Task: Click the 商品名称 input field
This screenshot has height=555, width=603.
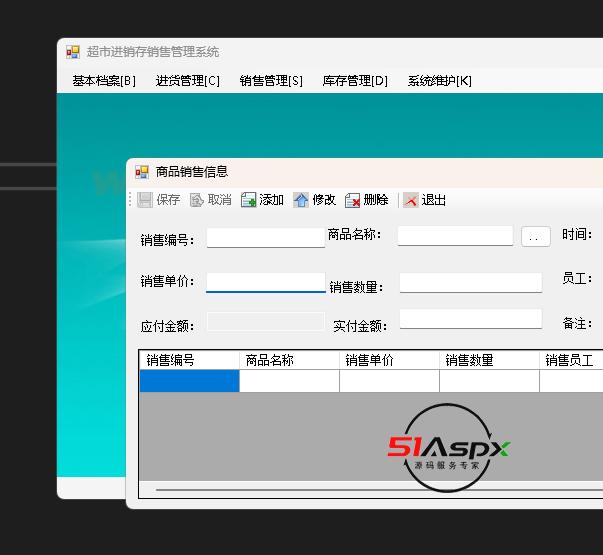Action: click(x=455, y=235)
